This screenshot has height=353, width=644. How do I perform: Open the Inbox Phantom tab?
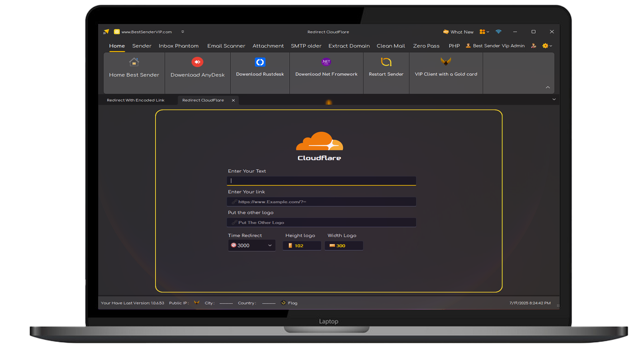(179, 46)
